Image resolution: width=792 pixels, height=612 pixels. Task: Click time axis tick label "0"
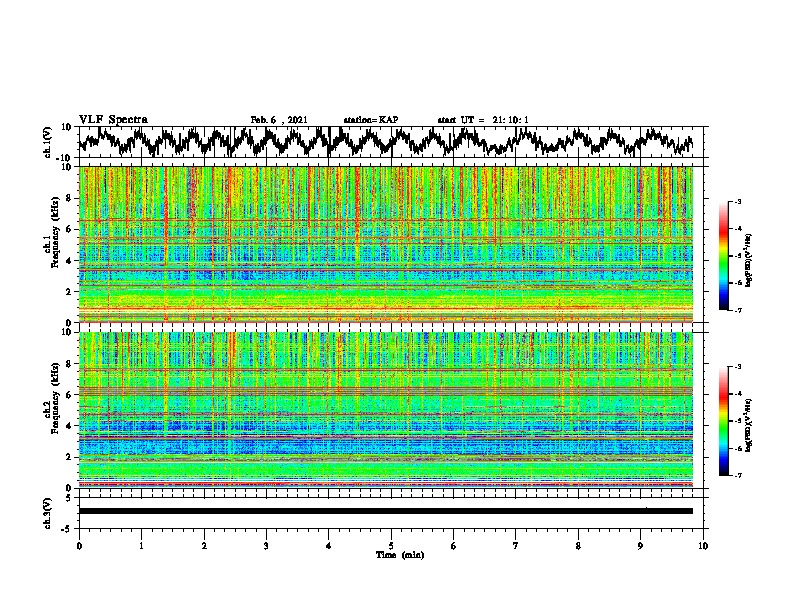79,546
